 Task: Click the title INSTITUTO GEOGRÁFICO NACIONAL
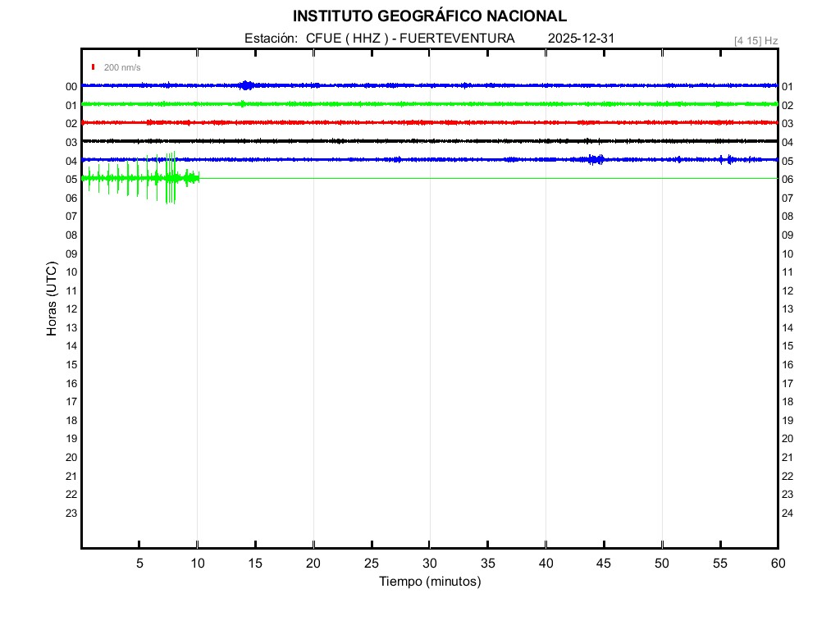(429, 16)
